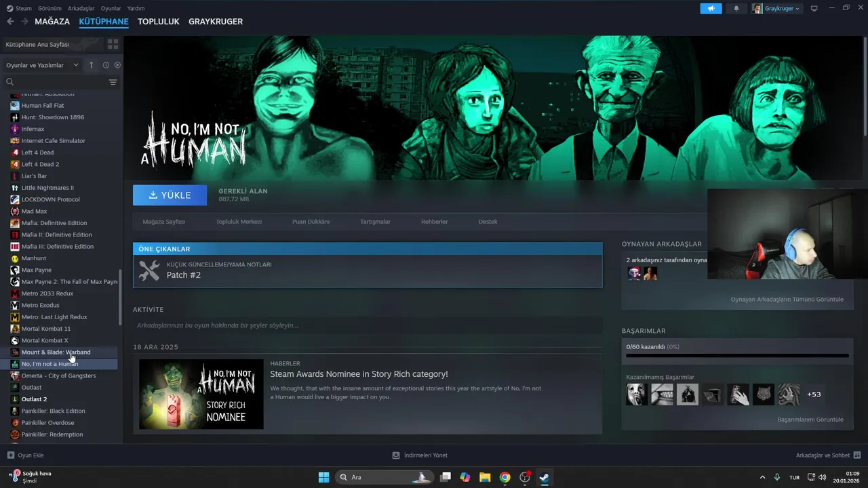868x488 pixels.
Task: Open the Windows Start button
Action: click(x=323, y=477)
